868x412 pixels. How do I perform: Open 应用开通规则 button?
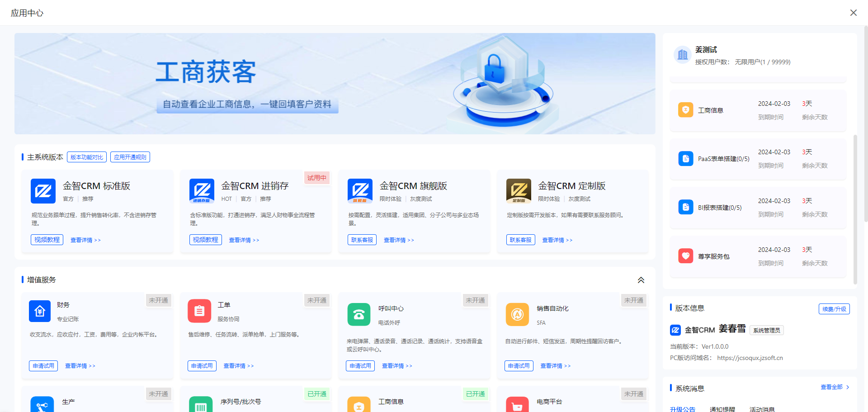coord(130,157)
